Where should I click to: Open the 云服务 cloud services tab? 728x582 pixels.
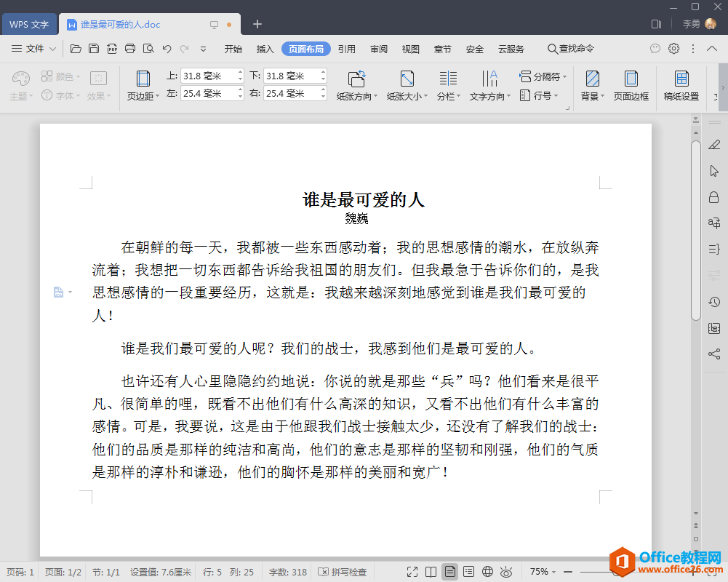click(511, 49)
